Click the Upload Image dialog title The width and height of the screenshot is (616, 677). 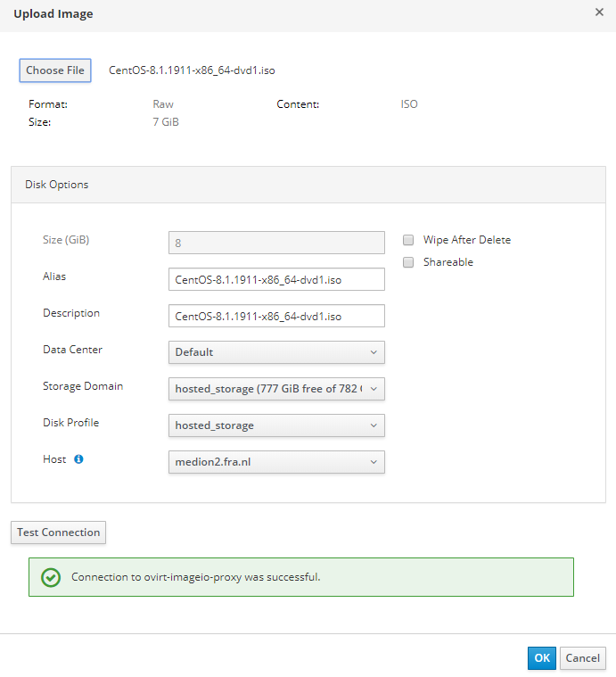53,14
